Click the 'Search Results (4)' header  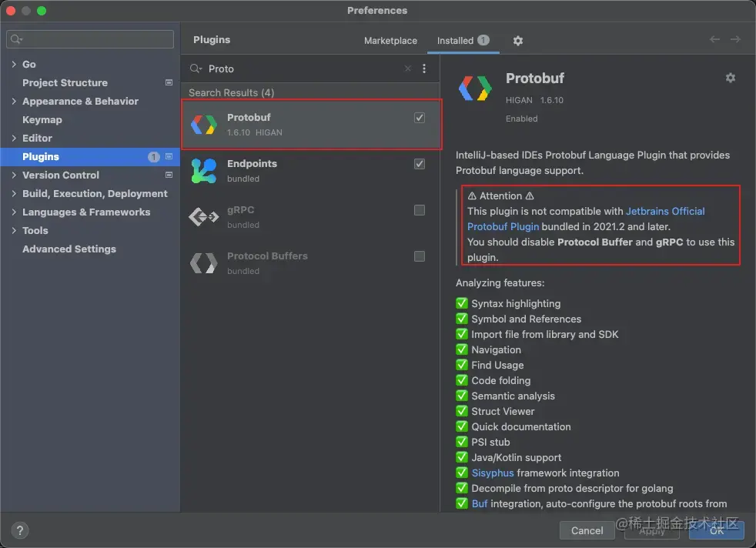click(x=232, y=92)
